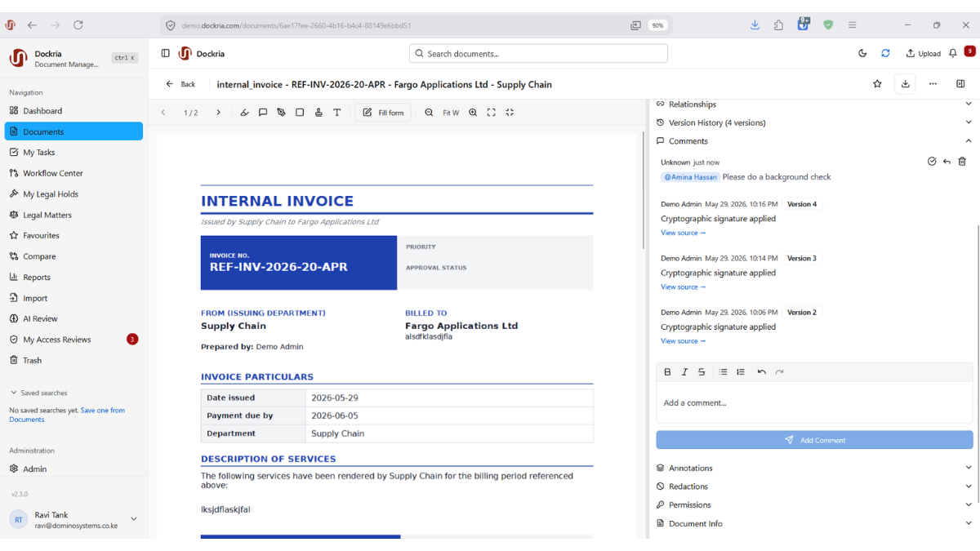Open My Tasks in the sidebar
This screenshot has width=980, height=551.
pyautogui.click(x=73, y=153)
